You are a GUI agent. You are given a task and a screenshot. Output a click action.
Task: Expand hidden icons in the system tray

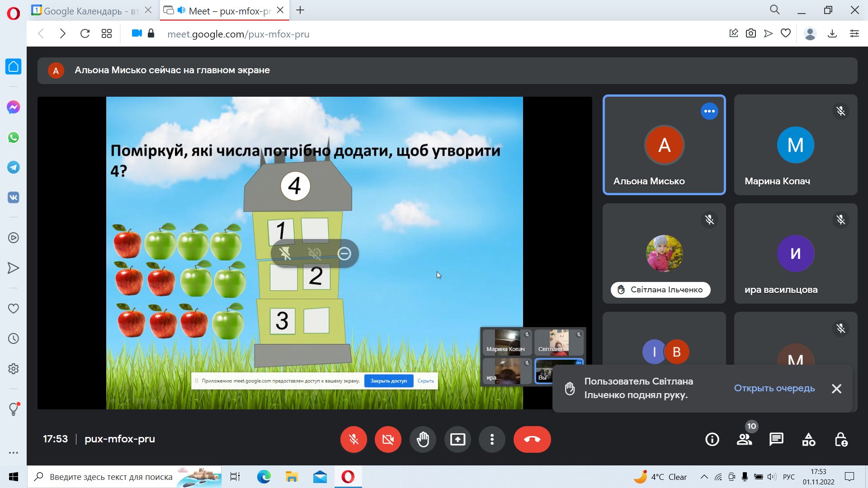[704, 477]
